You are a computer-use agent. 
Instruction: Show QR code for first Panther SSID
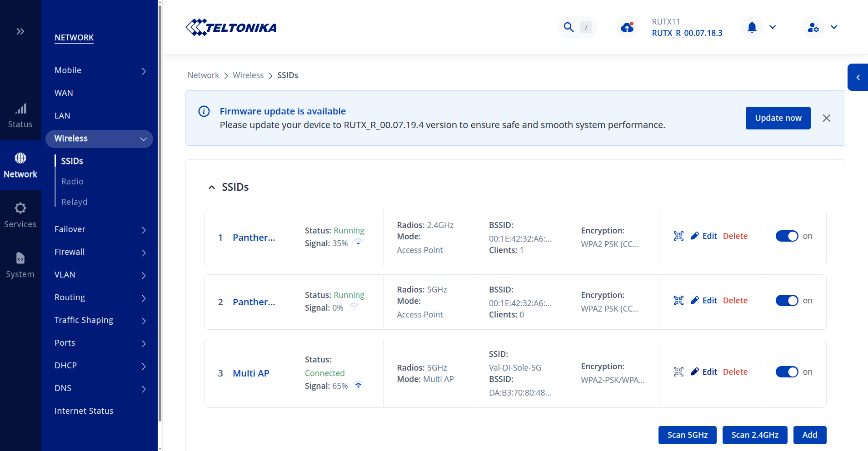click(x=678, y=236)
